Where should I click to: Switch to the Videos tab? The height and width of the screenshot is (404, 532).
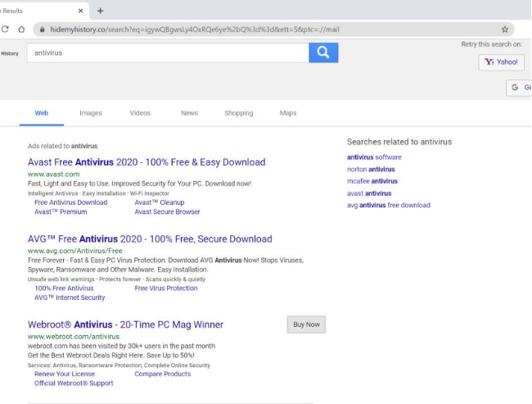coord(140,113)
